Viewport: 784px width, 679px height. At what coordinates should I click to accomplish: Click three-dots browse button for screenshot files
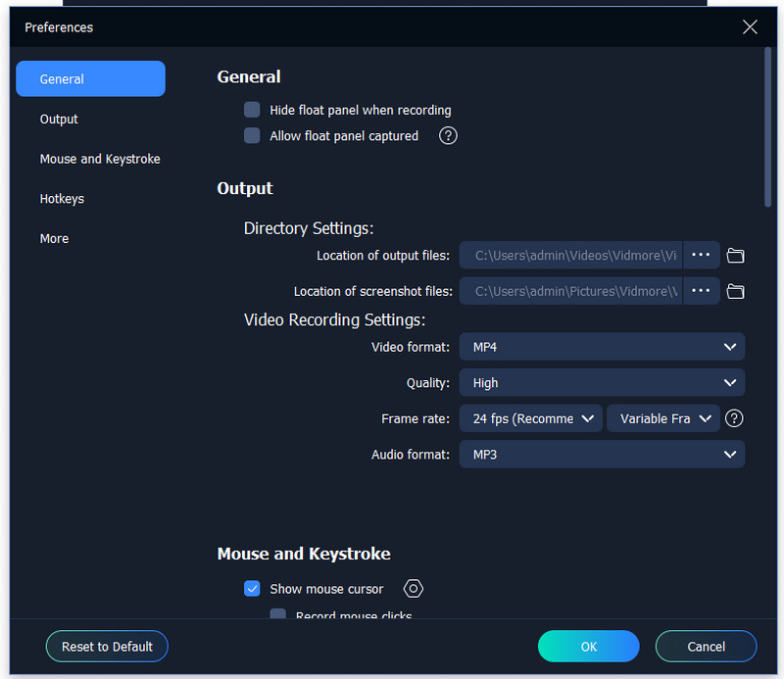pyautogui.click(x=700, y=291)
